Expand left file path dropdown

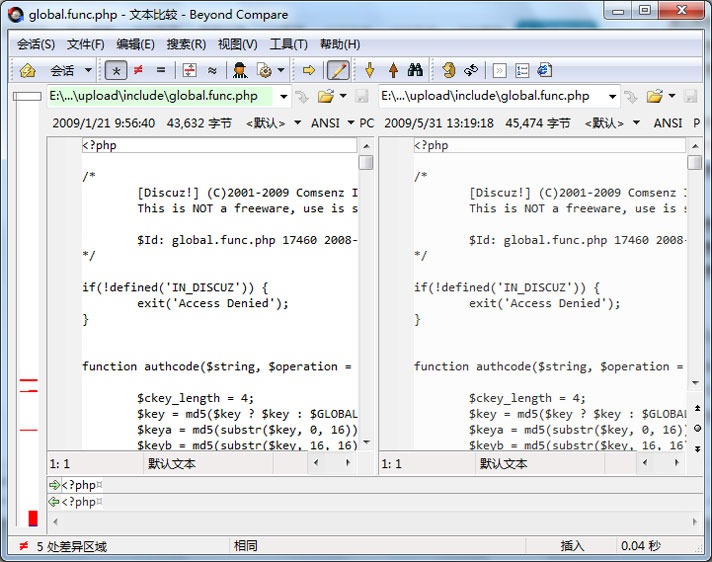[x=283, y=96]
